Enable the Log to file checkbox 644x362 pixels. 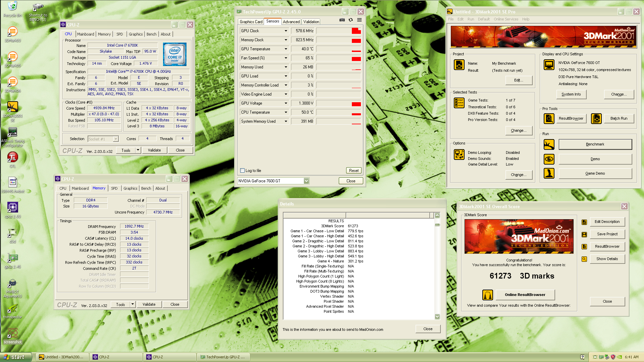242,171
